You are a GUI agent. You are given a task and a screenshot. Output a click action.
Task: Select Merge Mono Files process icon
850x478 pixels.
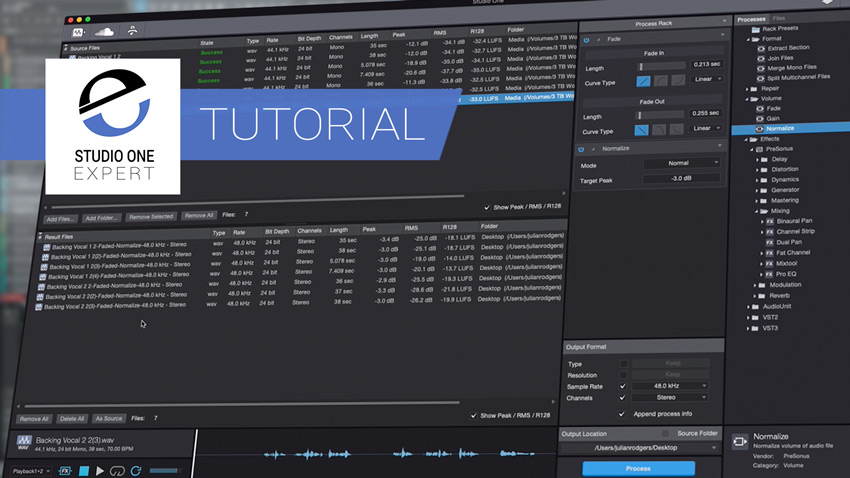[x=761, y=68]
